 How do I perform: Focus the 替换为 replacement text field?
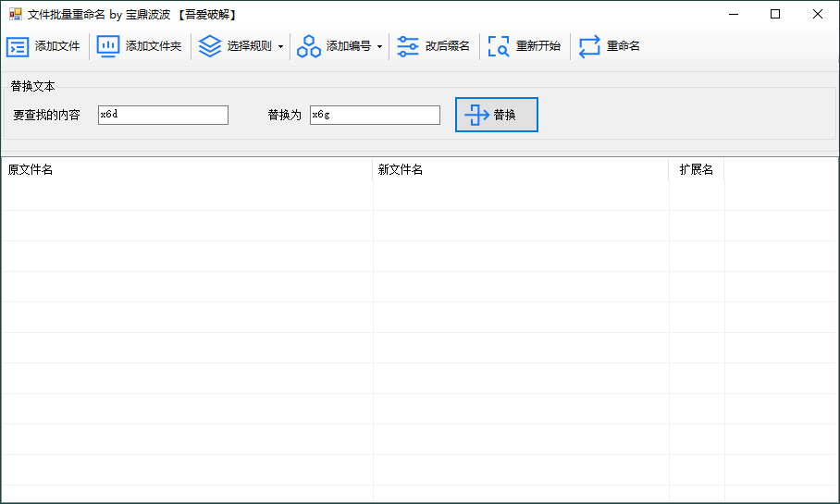pos(375,115)
